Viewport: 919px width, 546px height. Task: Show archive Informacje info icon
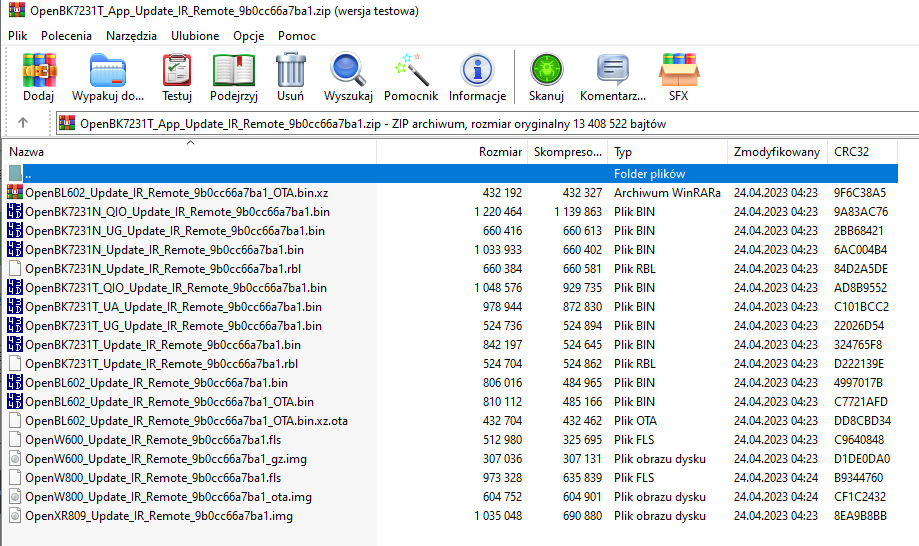click(477, 70)
